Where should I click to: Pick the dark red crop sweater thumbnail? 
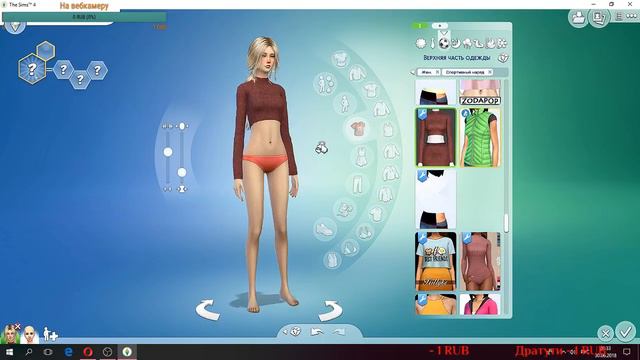(x=436, y=138)
